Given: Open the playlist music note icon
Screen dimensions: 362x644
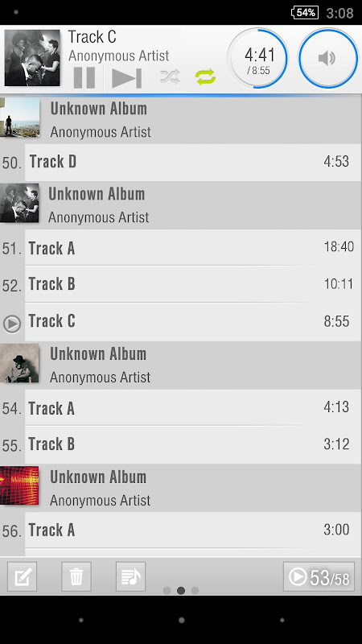Looking at the screenshot, I should pos(130,576).
